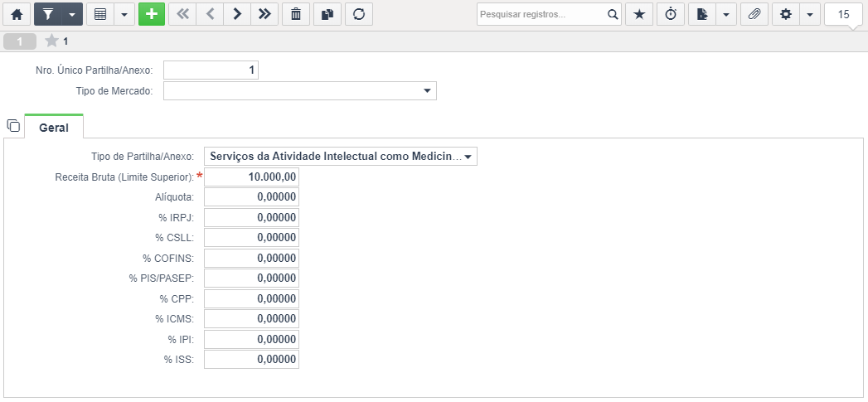Click the Nro. Único Partilha/Anexo field
The image size is (868, 402).
coord(211,70)
